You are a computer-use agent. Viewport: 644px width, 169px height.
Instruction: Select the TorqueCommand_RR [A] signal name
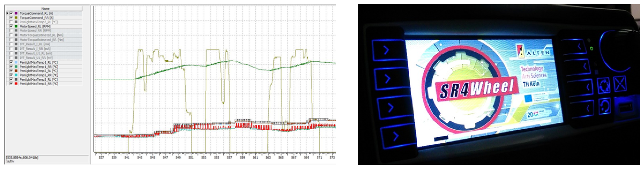point(37,18)
